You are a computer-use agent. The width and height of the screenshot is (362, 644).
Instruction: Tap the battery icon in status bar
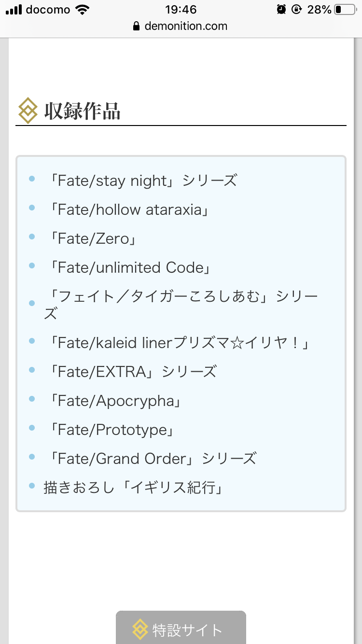(x=345, y=9)
